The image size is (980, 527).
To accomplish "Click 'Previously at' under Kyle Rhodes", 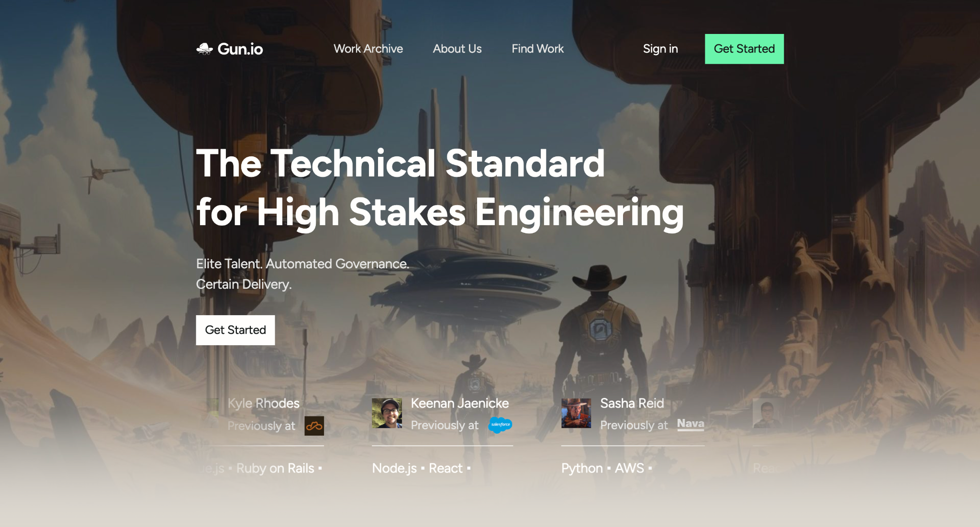I will 261,426.
